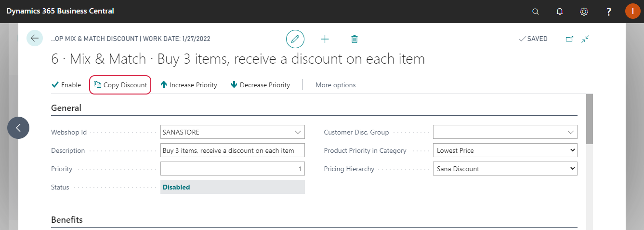Open Product Priority in Category dropdown
644x230 pixels.
505,150
